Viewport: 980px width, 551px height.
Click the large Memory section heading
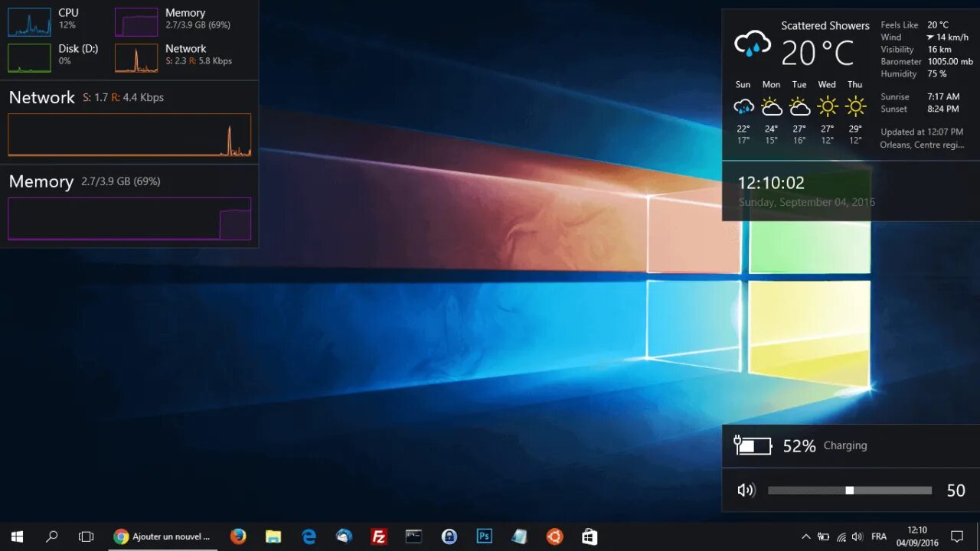point(41,181)
